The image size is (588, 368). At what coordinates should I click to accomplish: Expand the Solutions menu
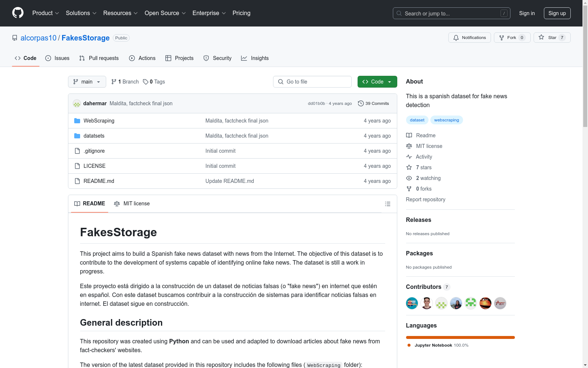click(x=81, y=13)
